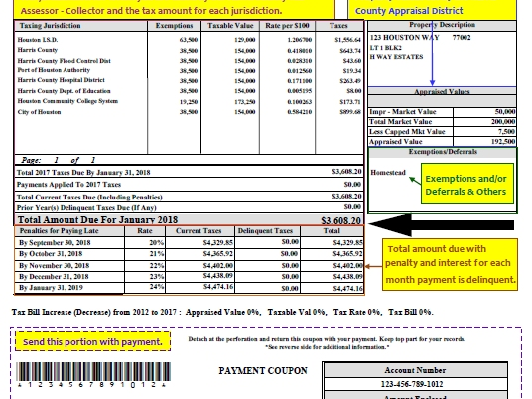The height and width of the screenshot is (399, 532).
Task: Select the By September 30, 2018 penalty row
Action: (x=189, y=242)
